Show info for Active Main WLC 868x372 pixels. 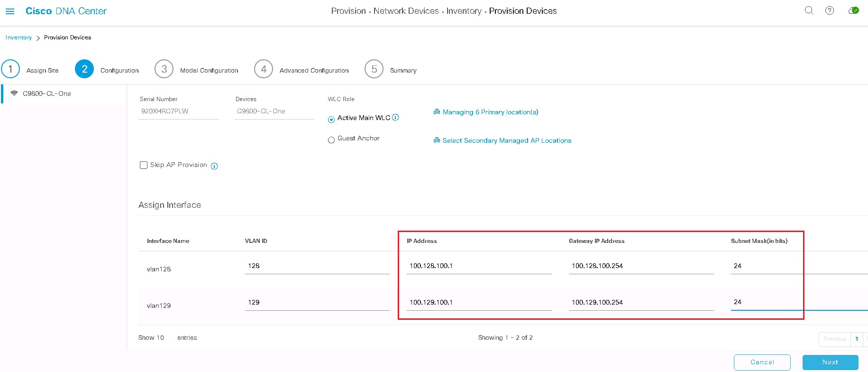pyautogui.click(x=395, y=117)
